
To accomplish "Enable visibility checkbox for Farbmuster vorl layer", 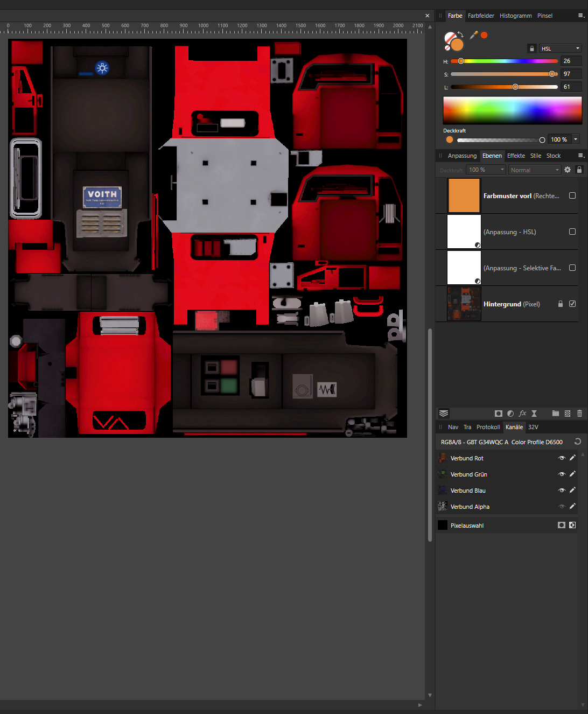I will coord(572,196).
